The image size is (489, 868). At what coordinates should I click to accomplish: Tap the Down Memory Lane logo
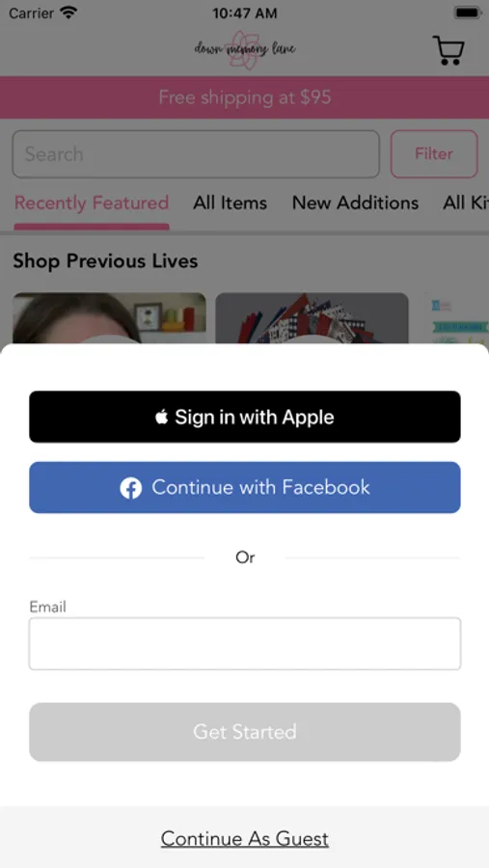coord(245,50)
